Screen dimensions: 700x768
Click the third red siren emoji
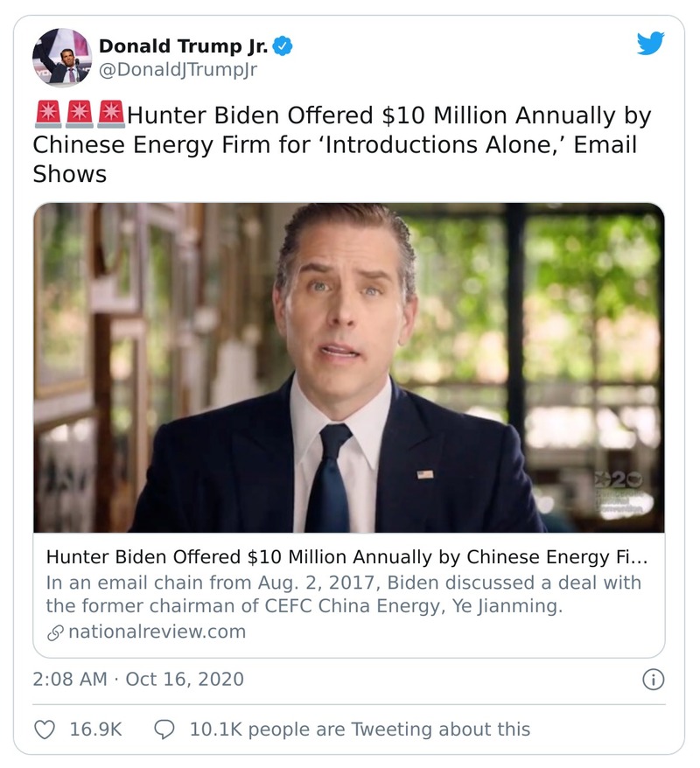(110, 115)
